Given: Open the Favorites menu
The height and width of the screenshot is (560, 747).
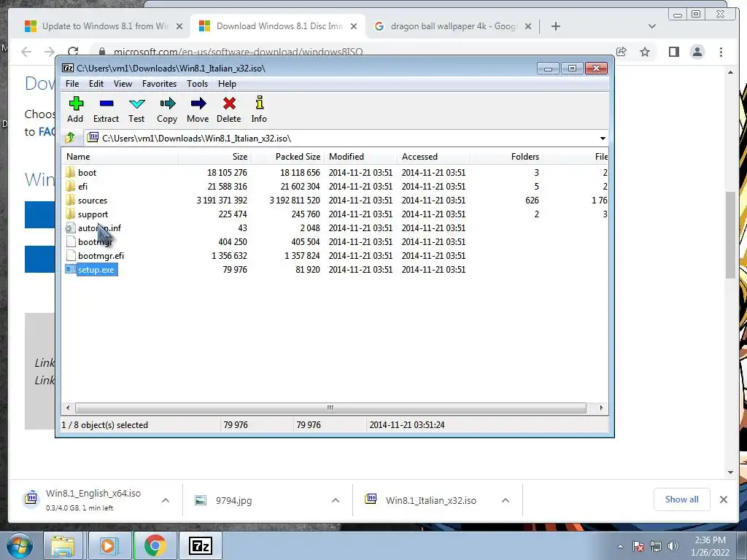Looking at the screenshot, I should (x=159, y=84).
